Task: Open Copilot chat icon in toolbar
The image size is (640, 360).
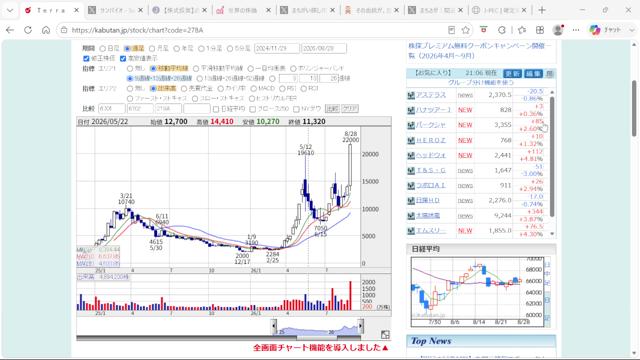Action: [x=595, y=30]
